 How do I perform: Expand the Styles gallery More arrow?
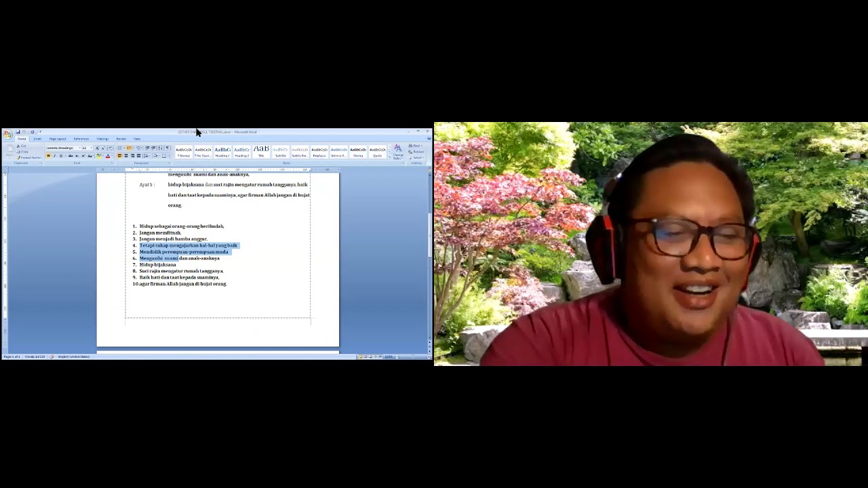(x=389, y=157)
